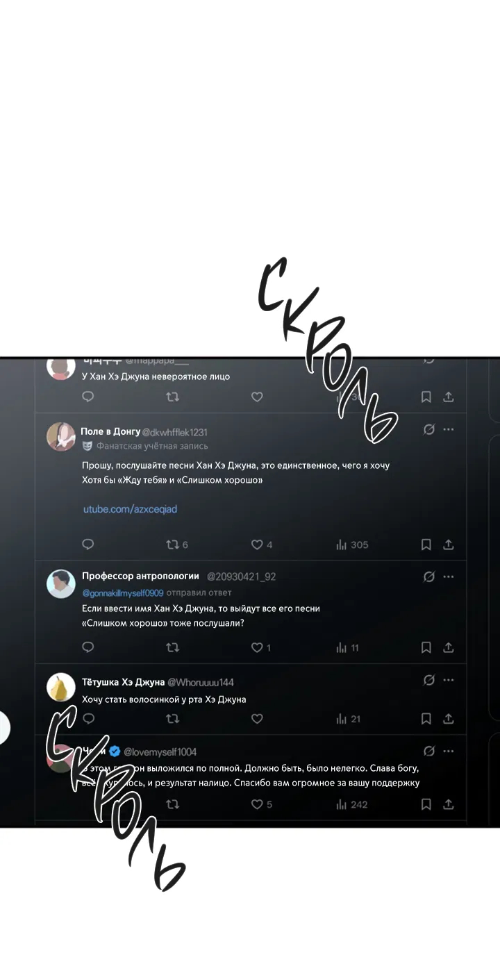The height and width of the screenshot is (980, 500).
Task: Open the @gonnakillmyself0909 mention
Action: click(123, 592)
